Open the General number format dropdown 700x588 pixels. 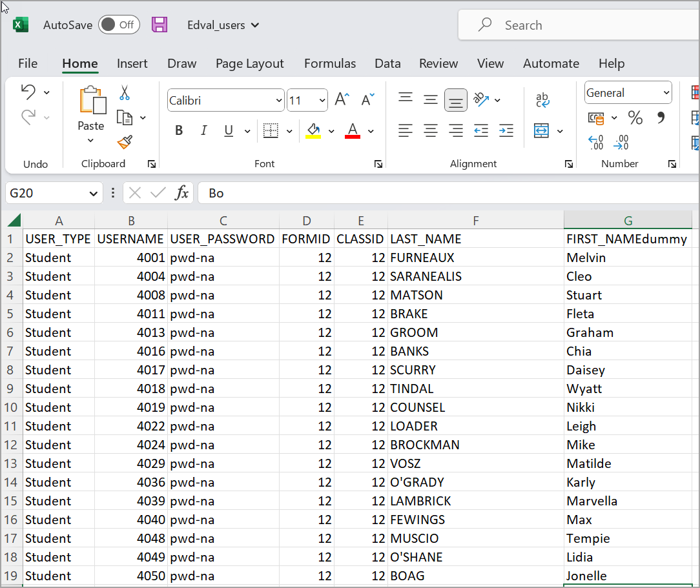pos(666,93)
